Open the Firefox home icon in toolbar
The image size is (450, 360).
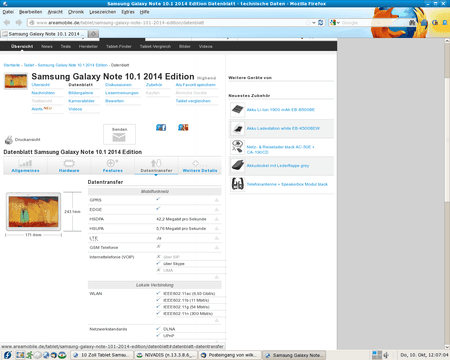pos(424,23)
